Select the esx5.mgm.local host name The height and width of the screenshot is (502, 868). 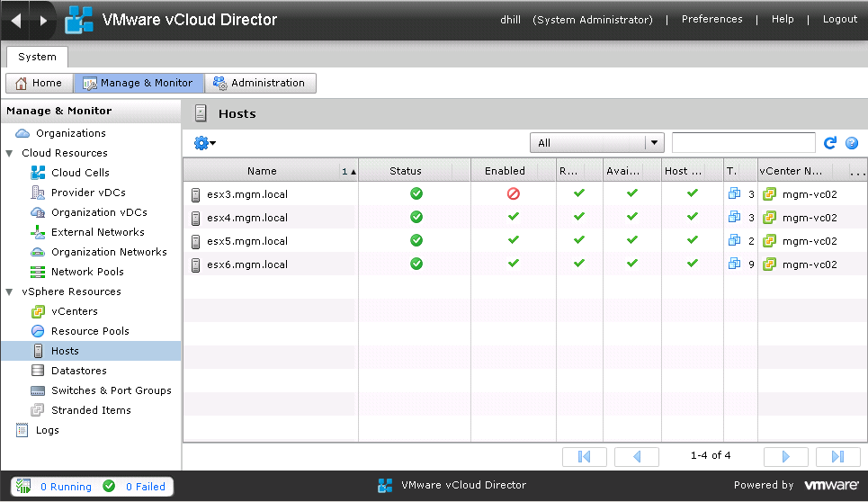coord(247,241)
